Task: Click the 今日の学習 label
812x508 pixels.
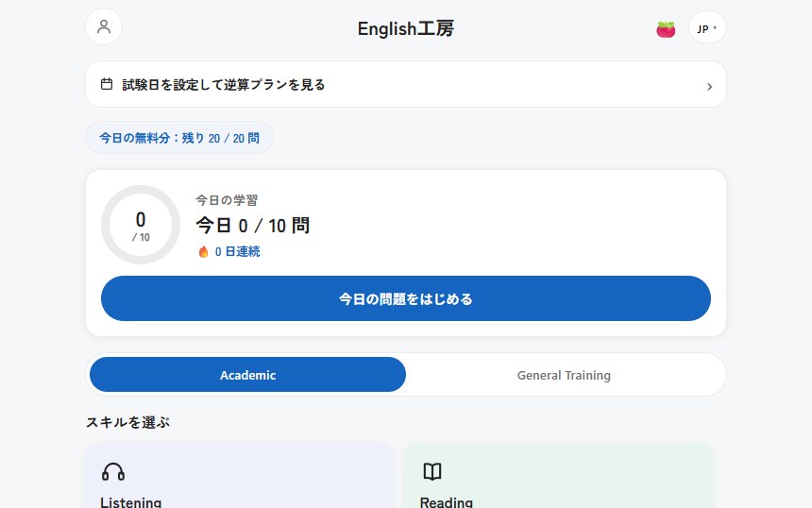Action: pyautogui.click(x=227, y=200)
